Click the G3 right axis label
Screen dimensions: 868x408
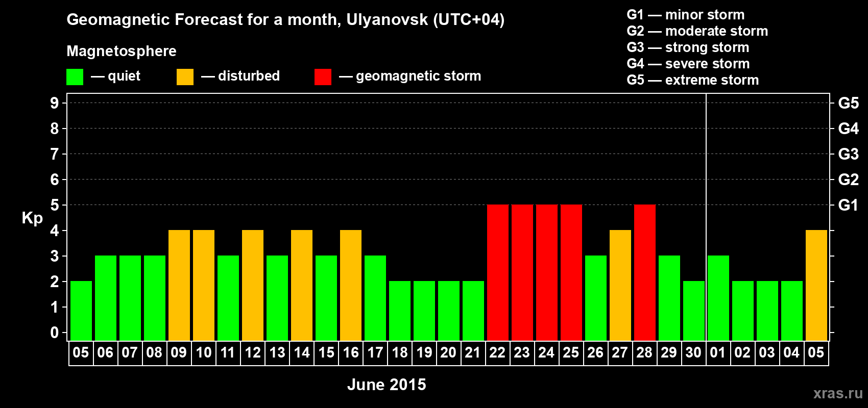(x=849, y=154)
